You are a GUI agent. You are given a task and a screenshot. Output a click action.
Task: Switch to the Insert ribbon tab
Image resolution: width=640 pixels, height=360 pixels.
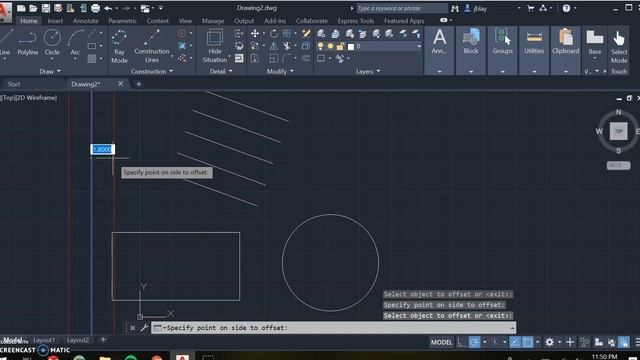click(55, 21)
